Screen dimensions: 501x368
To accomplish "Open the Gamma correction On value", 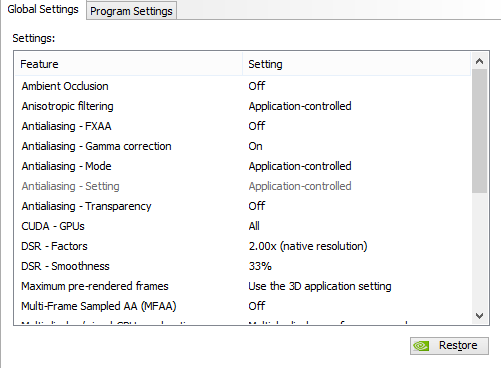I will click(x=255, y=146).
